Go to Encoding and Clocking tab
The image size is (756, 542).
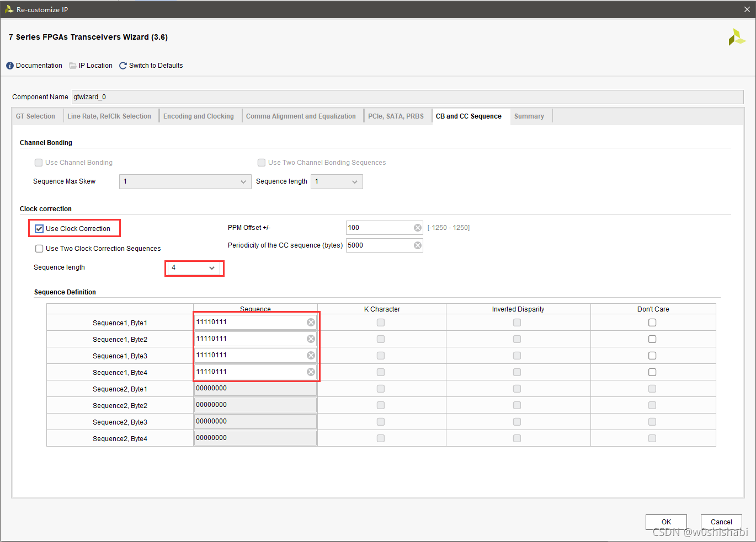(x=199, y=116)
